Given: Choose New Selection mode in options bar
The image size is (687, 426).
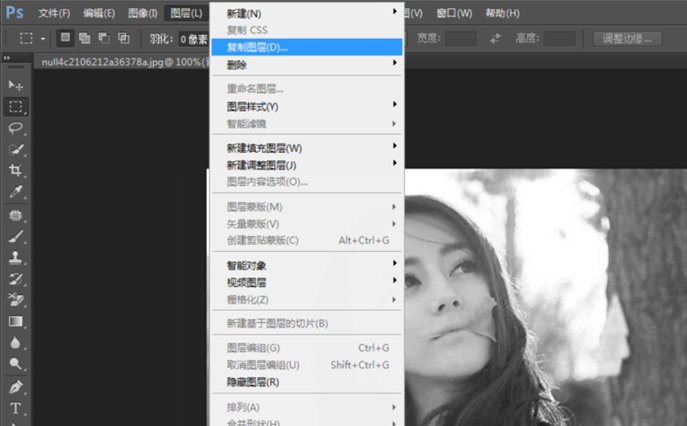Looking at the screenshot, I should [x=65, y=38].
